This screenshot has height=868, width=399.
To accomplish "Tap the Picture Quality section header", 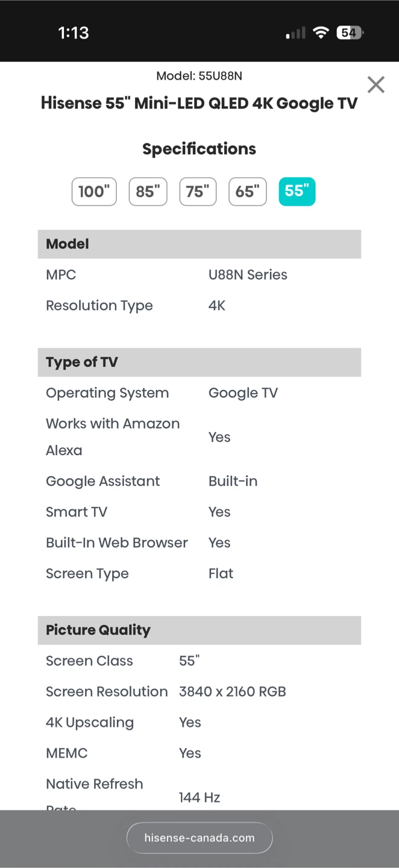I will [199, 631].
